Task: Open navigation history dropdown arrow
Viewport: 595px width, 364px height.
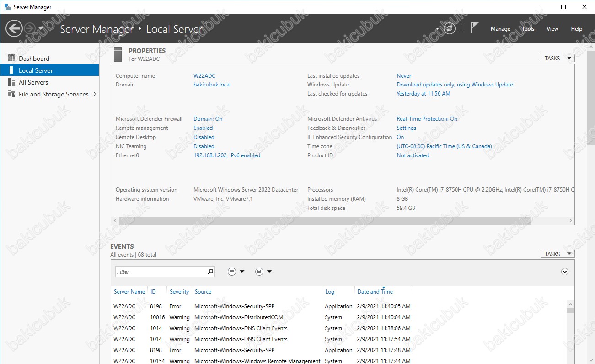Action: click(41, 28)
